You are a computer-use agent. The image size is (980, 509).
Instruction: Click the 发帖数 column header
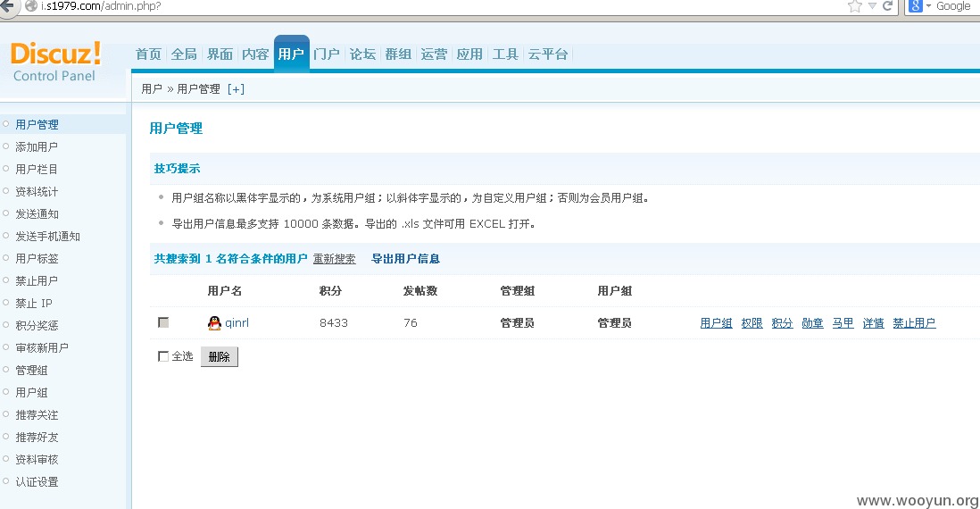point(420,291)
